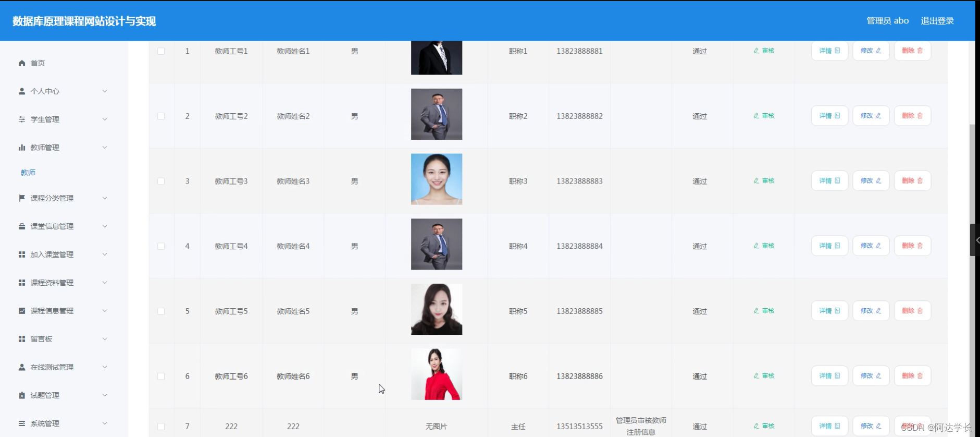Viewport: 980px width, 437px height.
Task: Open the 试题管理 menu
Action: [x=45, y=395]
